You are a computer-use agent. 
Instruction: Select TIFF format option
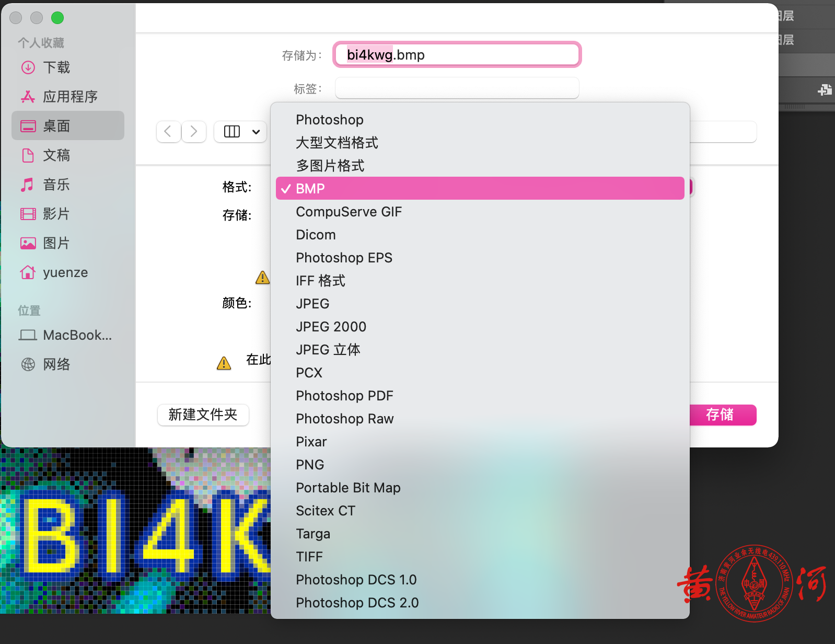309,557
